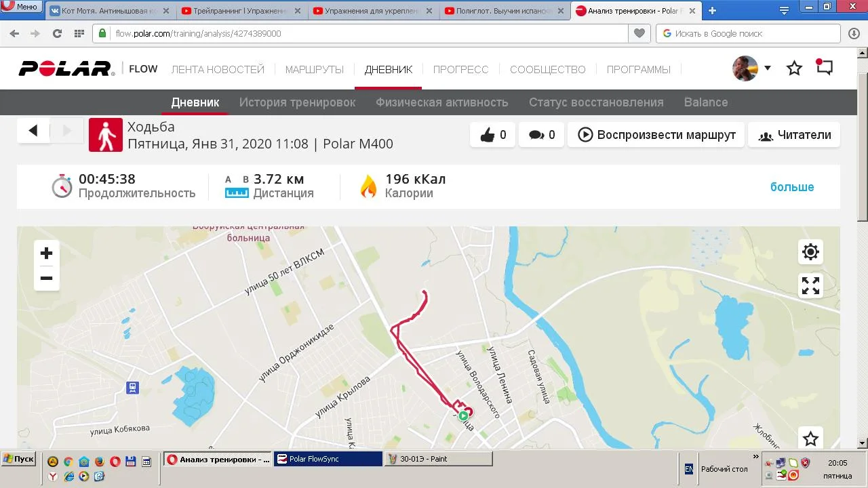Open ПРОГРАММЫ section
The image size is (868, 488).
tap(639, 69)
